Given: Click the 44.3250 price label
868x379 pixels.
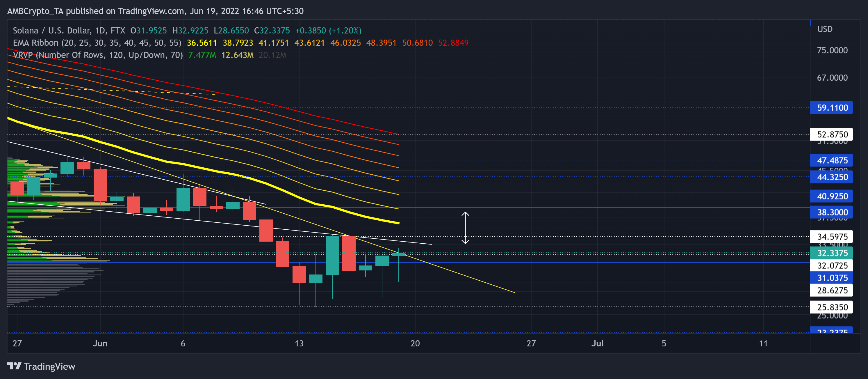Looking at the screenshot, I should click(831, 177).
